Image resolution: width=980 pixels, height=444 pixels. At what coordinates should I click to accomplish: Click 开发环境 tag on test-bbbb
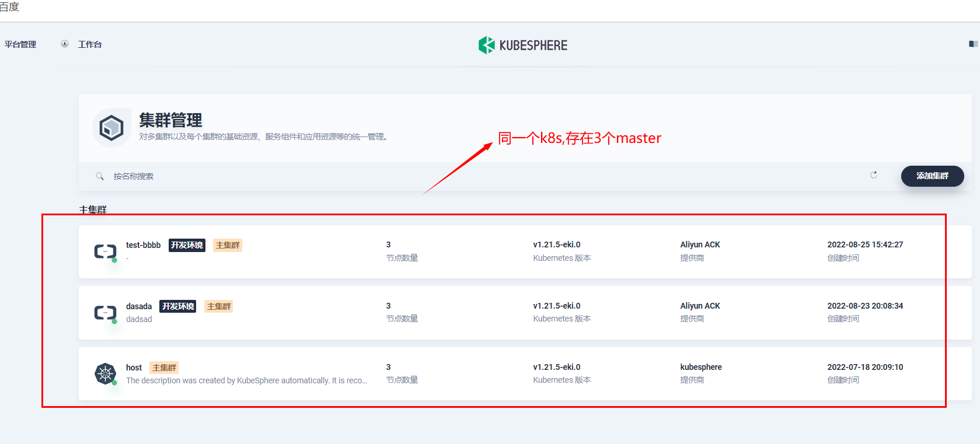click(187, 245)
